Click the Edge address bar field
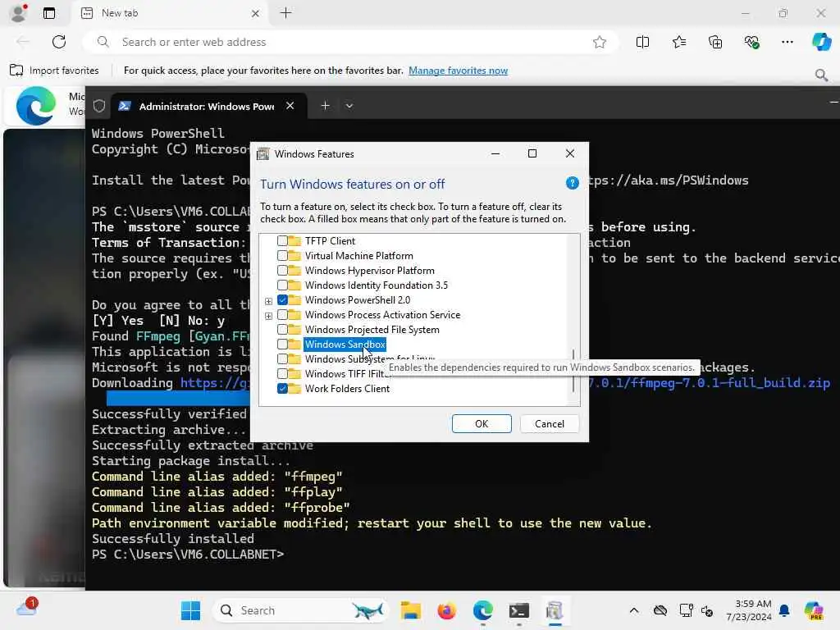840x630 pixels. coord(349,42)
